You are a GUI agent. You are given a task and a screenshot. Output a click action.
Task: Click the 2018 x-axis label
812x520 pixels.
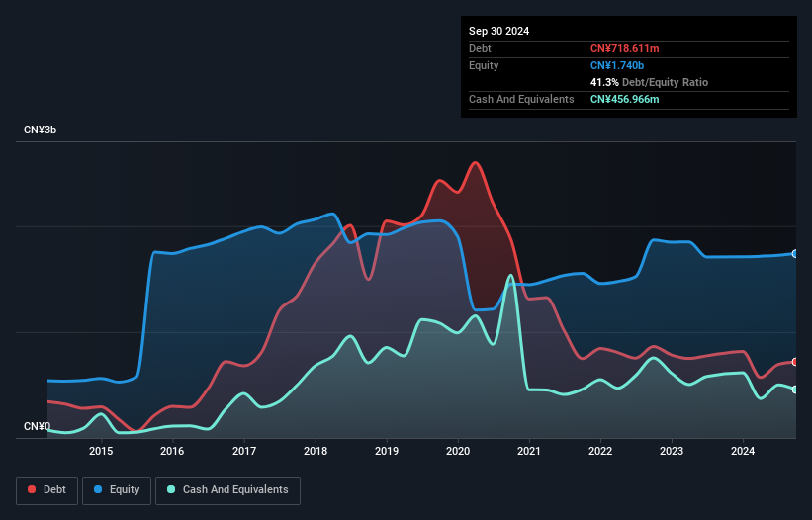[x=316, y=451]
